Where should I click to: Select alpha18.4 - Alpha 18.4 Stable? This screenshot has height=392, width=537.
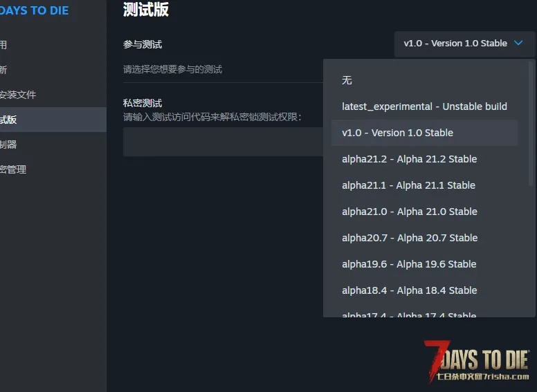pyautogui.click(x=424, y=290)
